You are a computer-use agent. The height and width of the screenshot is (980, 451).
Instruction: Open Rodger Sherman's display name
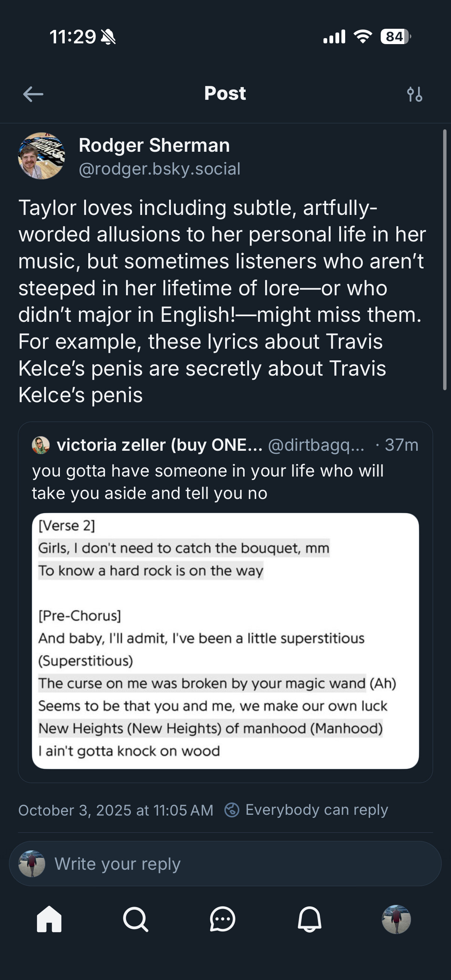pyautogui.click(x=154, y=145)
